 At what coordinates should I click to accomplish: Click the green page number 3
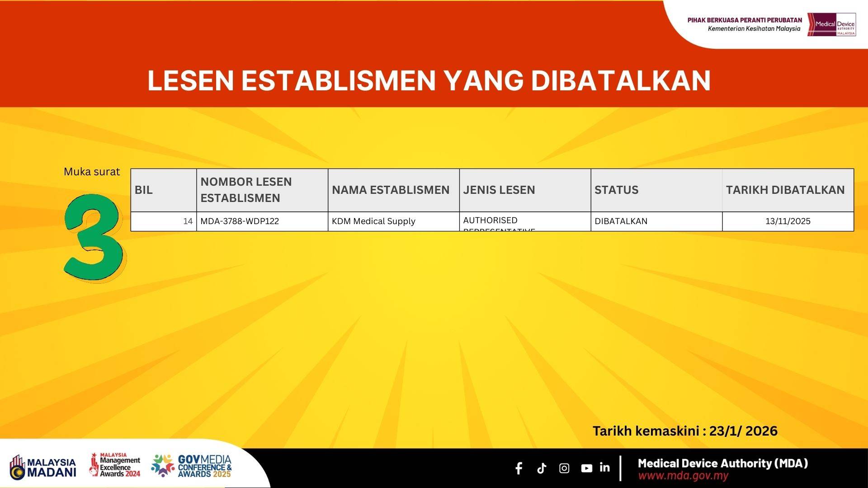tap(94, 238)
